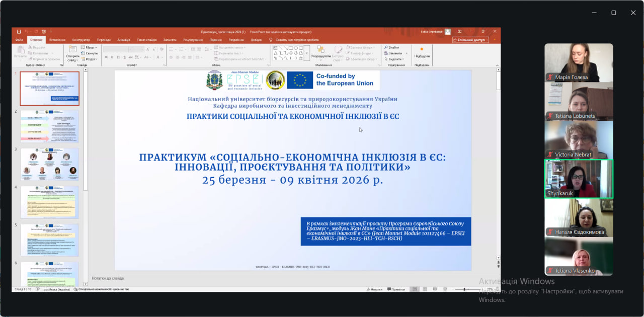The image size is (644, 317).
Task: Start slideshow from beginning via quick access icon
Action: [43, 31]
